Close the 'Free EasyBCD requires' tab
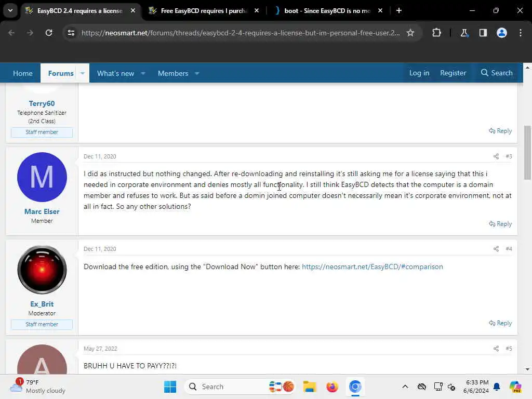Image resolution: width=532 pixels, height=399 pixels. (257, 11)
